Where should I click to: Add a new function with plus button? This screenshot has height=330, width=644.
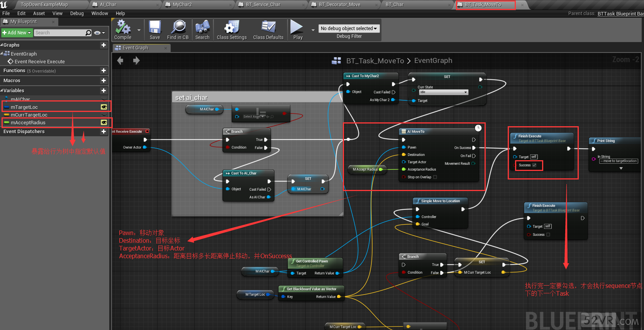coord(103,71)
